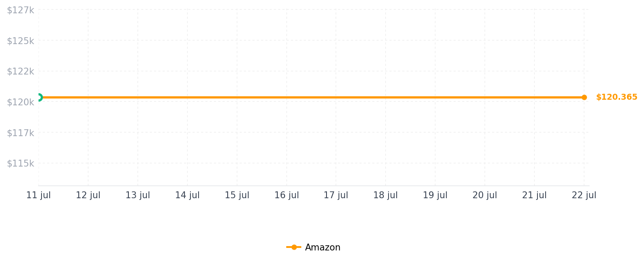
Task: Click the 12 jul axis label
Action: coord(88,195)
